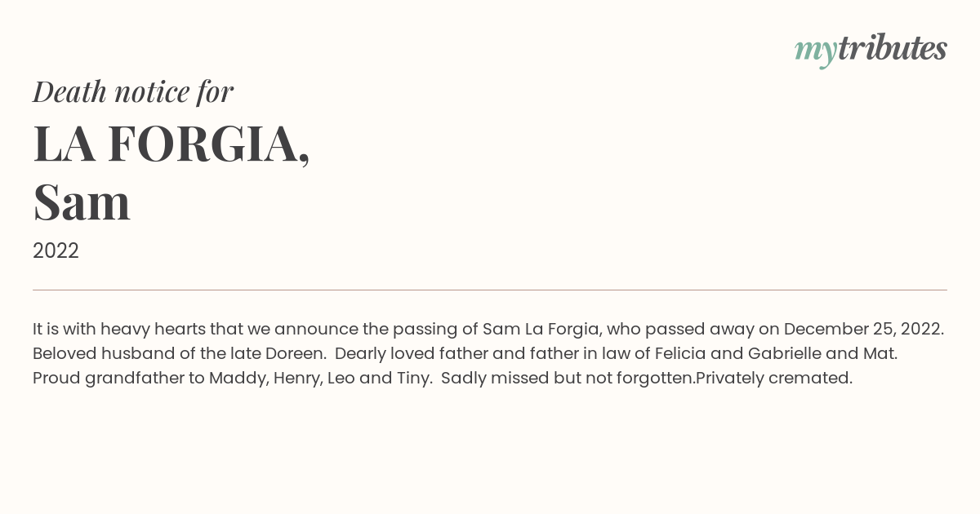Click the mytributes logo

coord(871,50)
